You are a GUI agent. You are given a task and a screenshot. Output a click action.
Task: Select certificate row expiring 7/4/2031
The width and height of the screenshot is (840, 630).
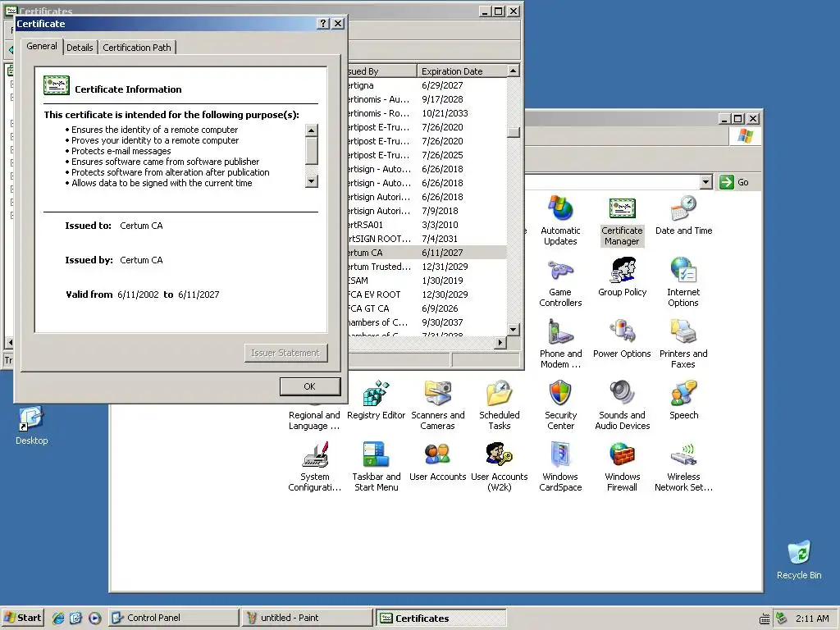tap(427, 239)
